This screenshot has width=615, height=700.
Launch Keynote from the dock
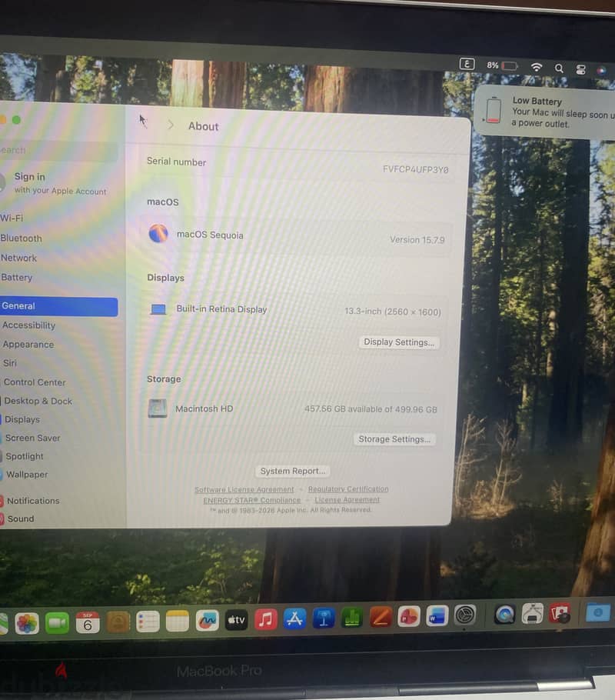coord(324,618)
